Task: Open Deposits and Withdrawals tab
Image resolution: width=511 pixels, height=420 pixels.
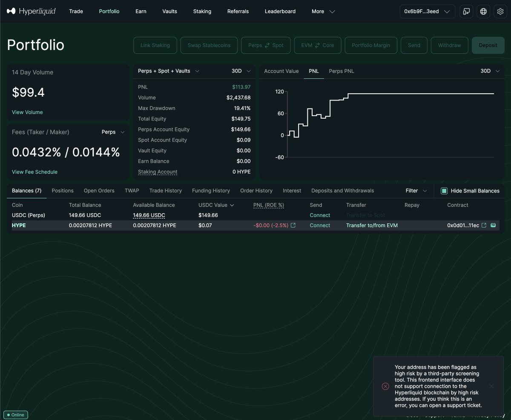Action: [343, 191]
